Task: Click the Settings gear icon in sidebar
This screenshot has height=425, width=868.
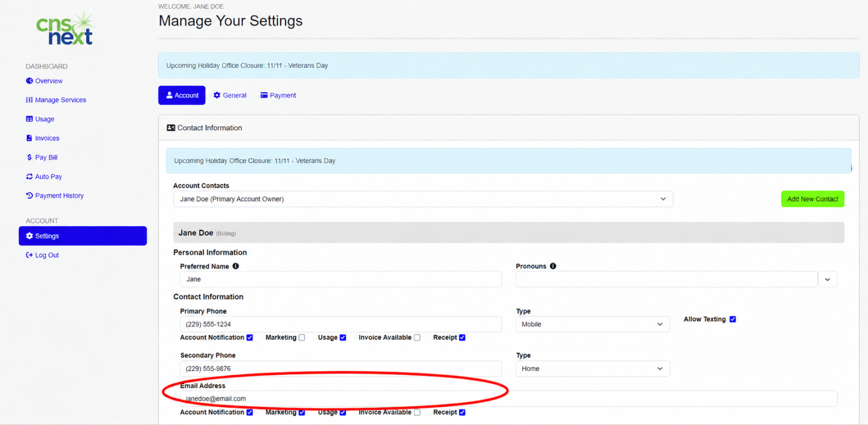Action: 29,236
